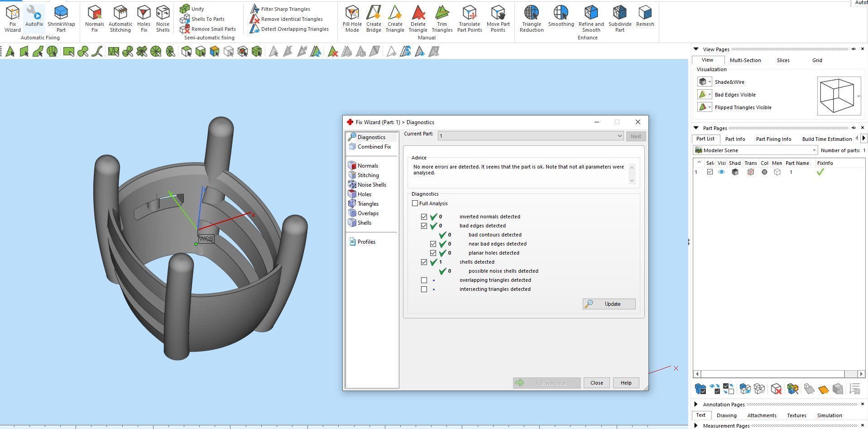
Task: Open Translate Part Points
Action: tap(470, 19)
